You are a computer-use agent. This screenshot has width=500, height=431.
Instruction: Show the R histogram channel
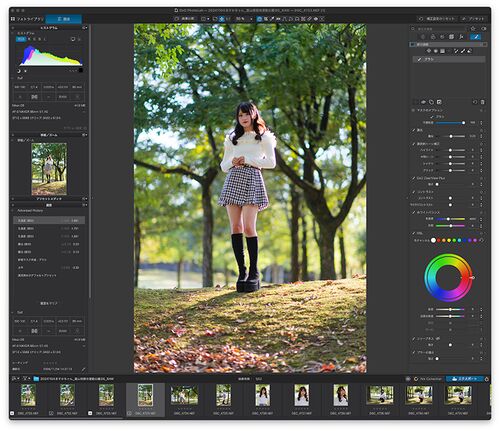(x=29, y=39)
